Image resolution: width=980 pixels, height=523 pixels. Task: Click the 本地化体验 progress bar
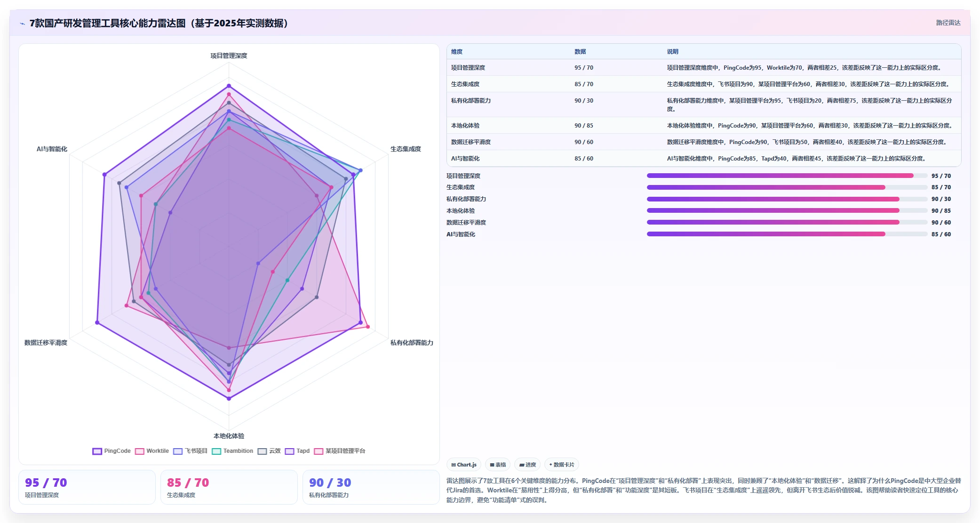(x=787, y=211)
